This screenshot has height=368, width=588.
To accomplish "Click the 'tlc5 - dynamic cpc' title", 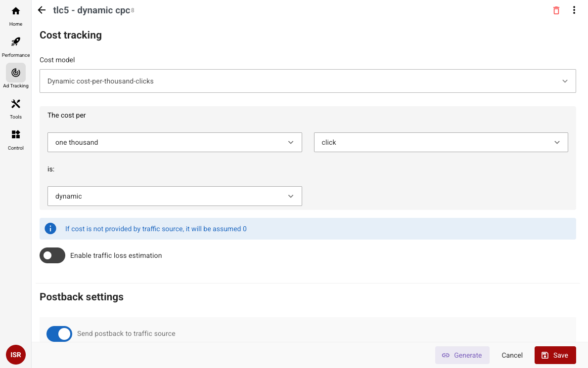I will [x=91, y=10].
